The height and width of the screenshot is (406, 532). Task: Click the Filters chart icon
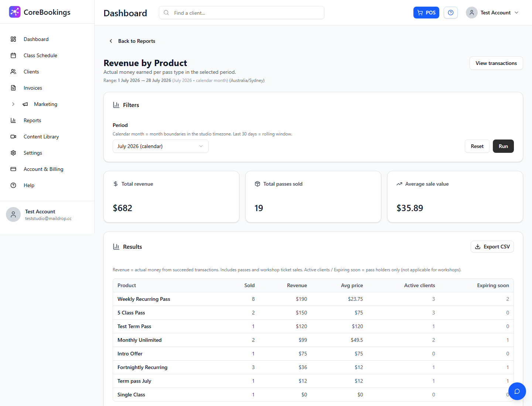116,105
